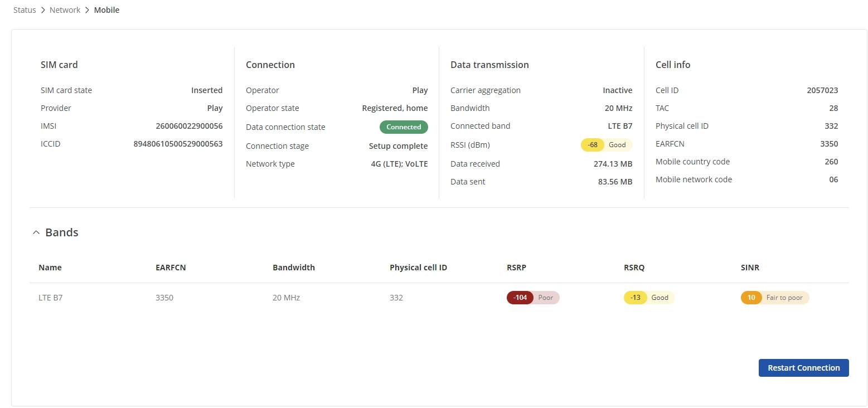Click the IMSI number value

(x=189, y=126)
